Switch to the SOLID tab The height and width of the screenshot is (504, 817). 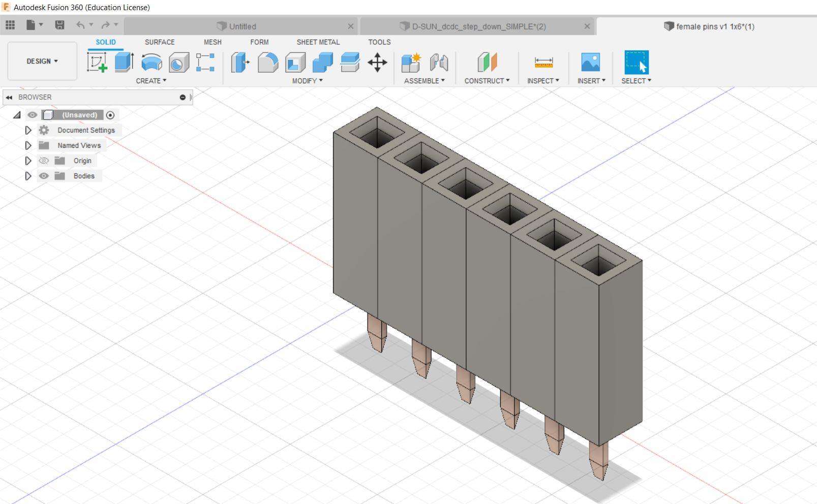pyautogui.click(x=106, y=42)
